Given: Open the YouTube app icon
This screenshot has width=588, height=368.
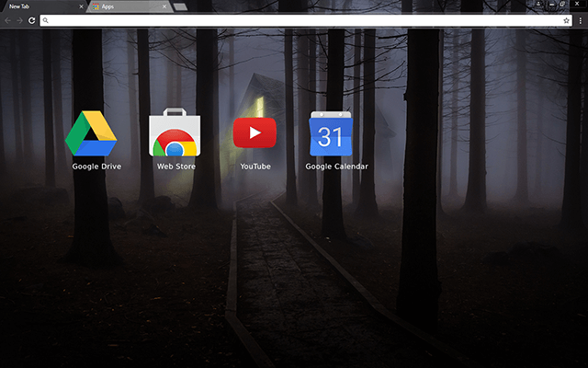Looking at the screenshot, I should pos(254,133).
